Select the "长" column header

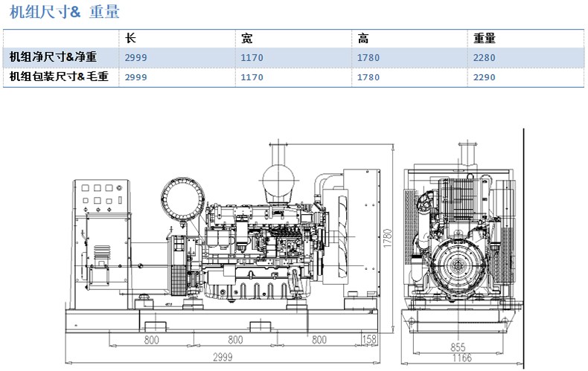point(131,39)
